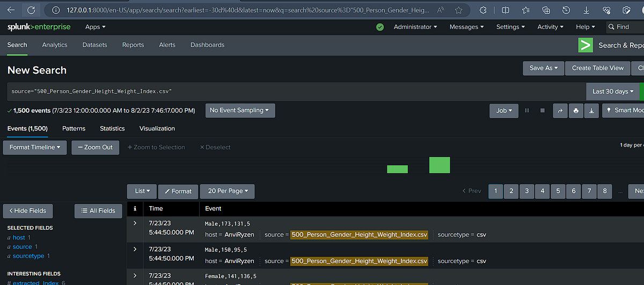The width and height of the screenshot is (644, 285).
Task: Expand the Male,173,131,5 event row
Action: pyautogui.click(x=135, y=222)
